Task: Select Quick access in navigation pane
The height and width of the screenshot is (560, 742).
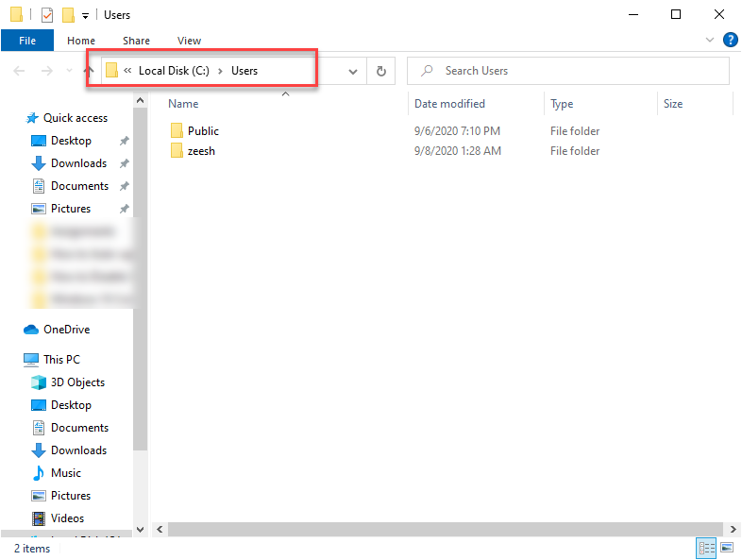Action: point(76,118)
